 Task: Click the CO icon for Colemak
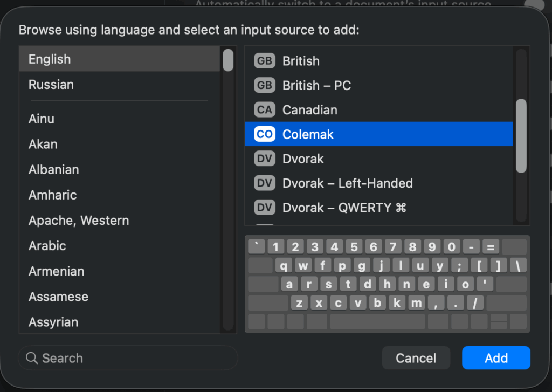click(x=264, y=134)
